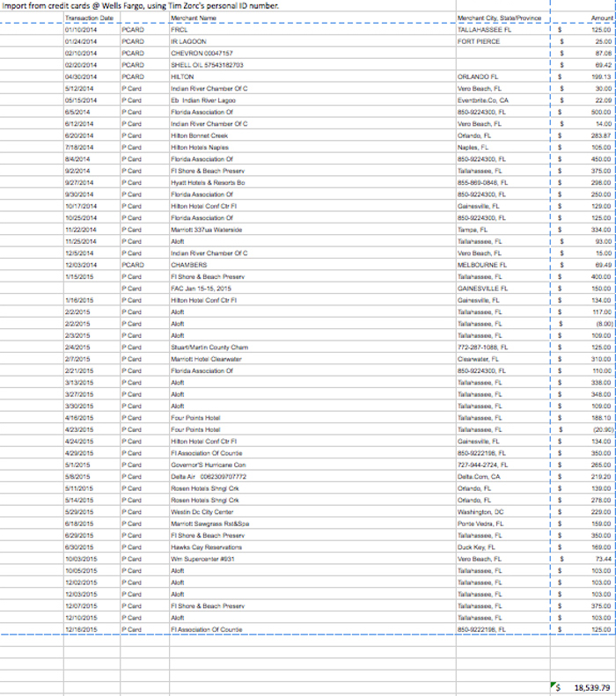This screenshot has width=616, height=696.
Task: Select the SHELL OIL 57543182703 cell
Action: tap(207, 65)
